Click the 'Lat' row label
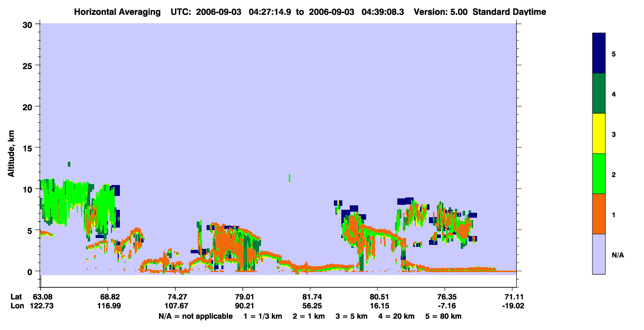 click(16, 297)
